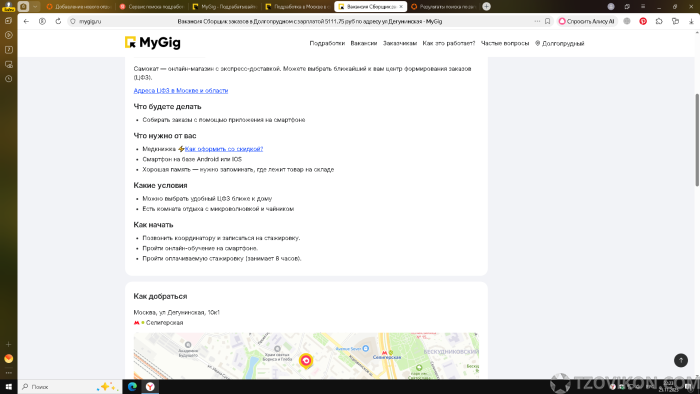Switch to the Сервис поиска подработки tab
Viewport: 700px width, 394px height.
152,7
